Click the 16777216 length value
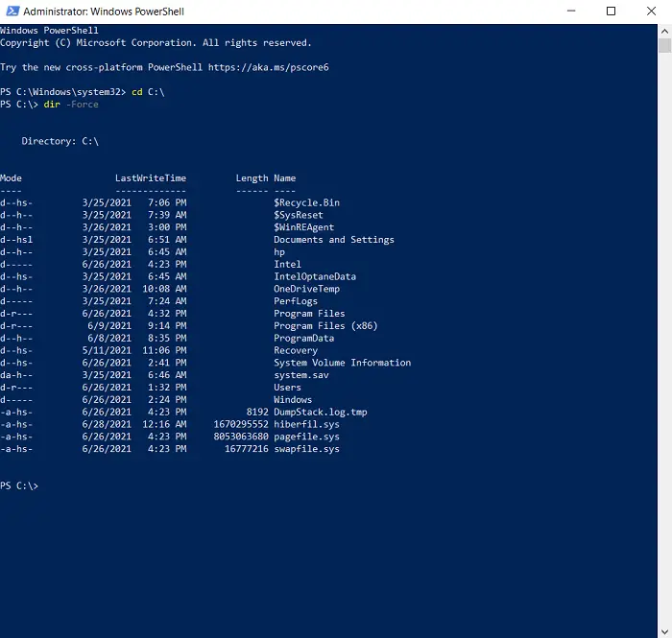 pyautogui.click(x=247, y=449)
